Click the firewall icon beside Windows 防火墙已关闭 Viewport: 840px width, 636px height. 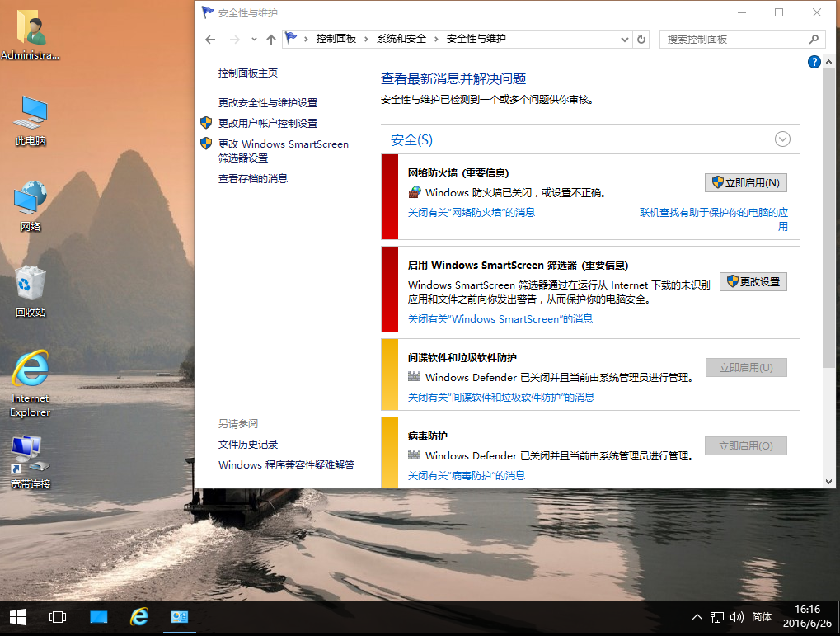pos(415,192)
